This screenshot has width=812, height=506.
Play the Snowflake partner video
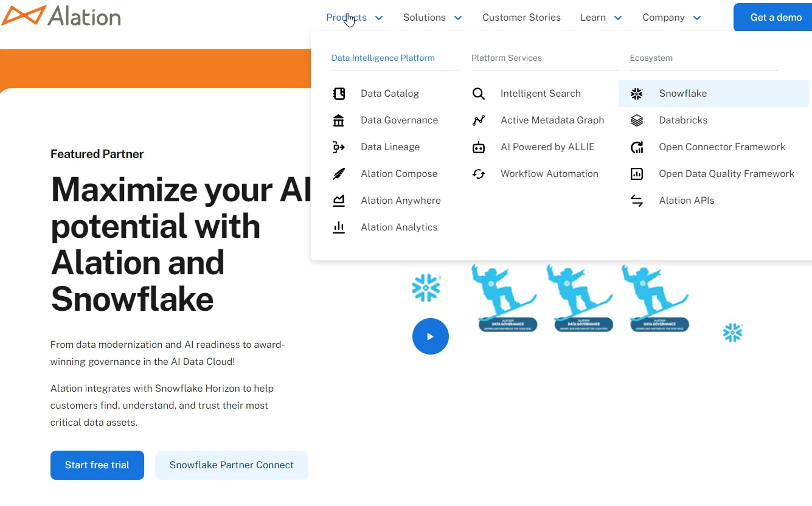[431, 336]
